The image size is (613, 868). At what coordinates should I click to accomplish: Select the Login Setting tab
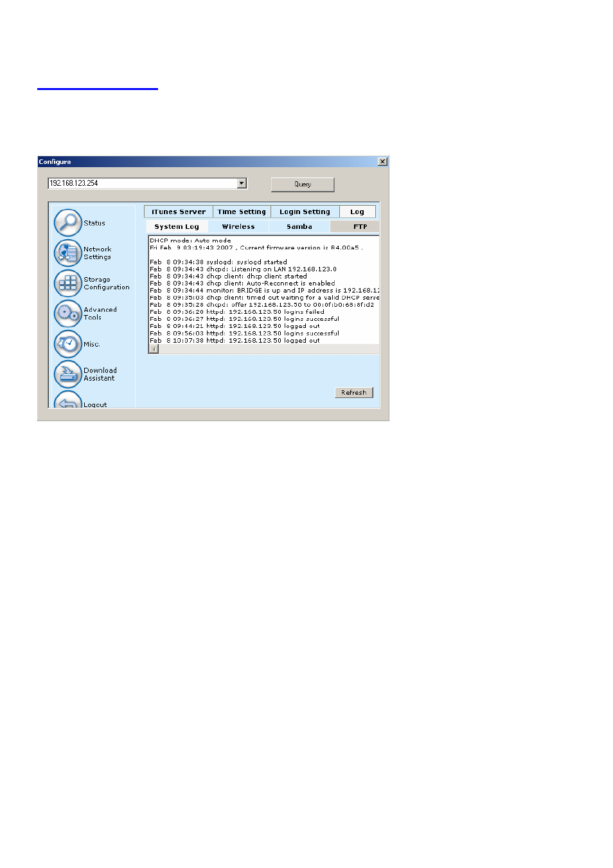[305, 212]
